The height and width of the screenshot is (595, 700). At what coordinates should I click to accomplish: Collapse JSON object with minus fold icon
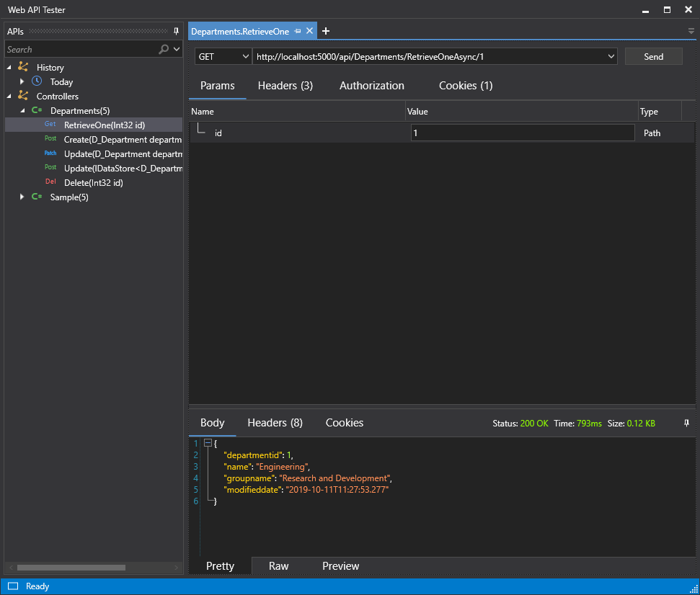208,443
